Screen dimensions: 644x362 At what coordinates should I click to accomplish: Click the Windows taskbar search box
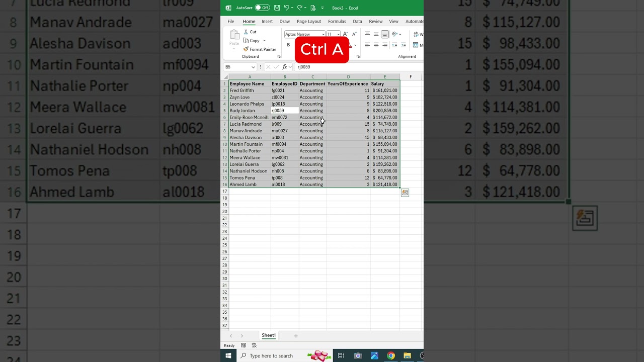(284, 355)
